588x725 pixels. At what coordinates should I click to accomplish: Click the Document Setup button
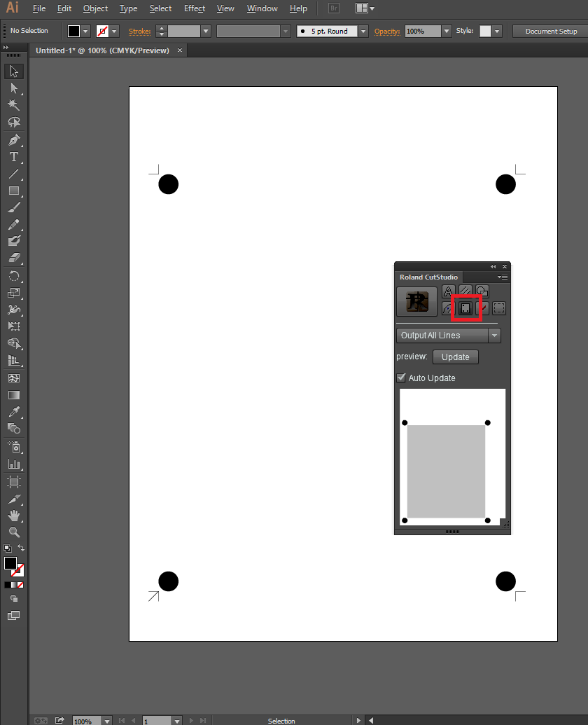(x=551, y=32)
